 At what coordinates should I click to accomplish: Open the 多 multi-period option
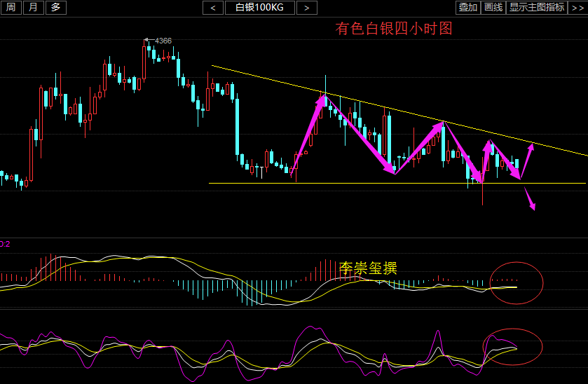coord(56,8)
